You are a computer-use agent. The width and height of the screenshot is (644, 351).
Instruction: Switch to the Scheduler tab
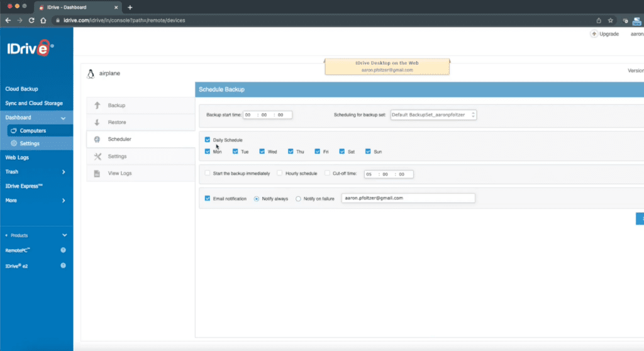(x=140, y=140)
